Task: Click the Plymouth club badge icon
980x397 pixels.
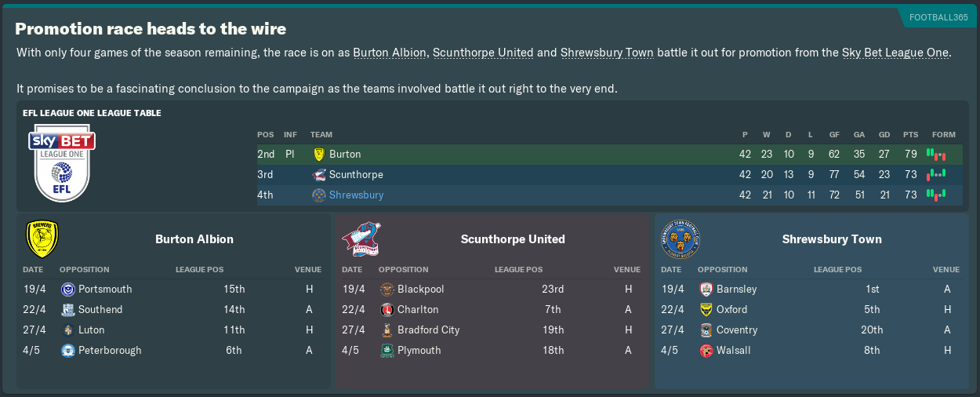Action: click(387, 350)
